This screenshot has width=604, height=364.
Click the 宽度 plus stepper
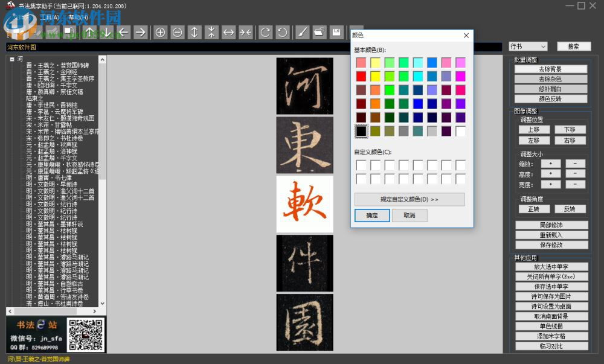click(x=551, y=185)
